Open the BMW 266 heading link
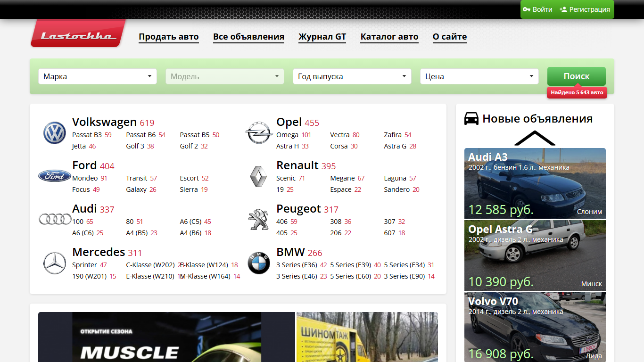 tap(299, 252)
